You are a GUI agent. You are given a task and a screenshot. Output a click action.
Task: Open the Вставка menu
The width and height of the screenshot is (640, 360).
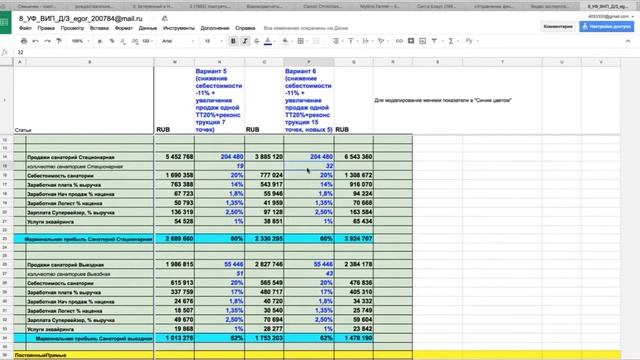[99, 28]
